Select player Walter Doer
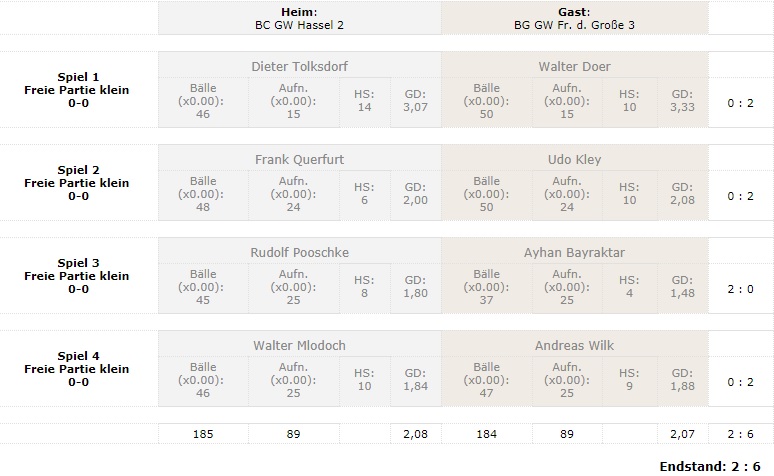This screenshot has width=774, height=476. (x=574, y=66)
